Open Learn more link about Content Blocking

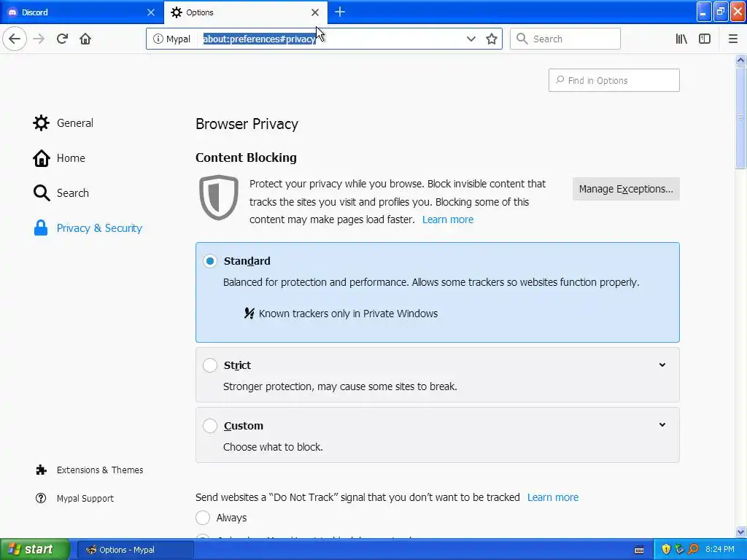click(448, 219)
